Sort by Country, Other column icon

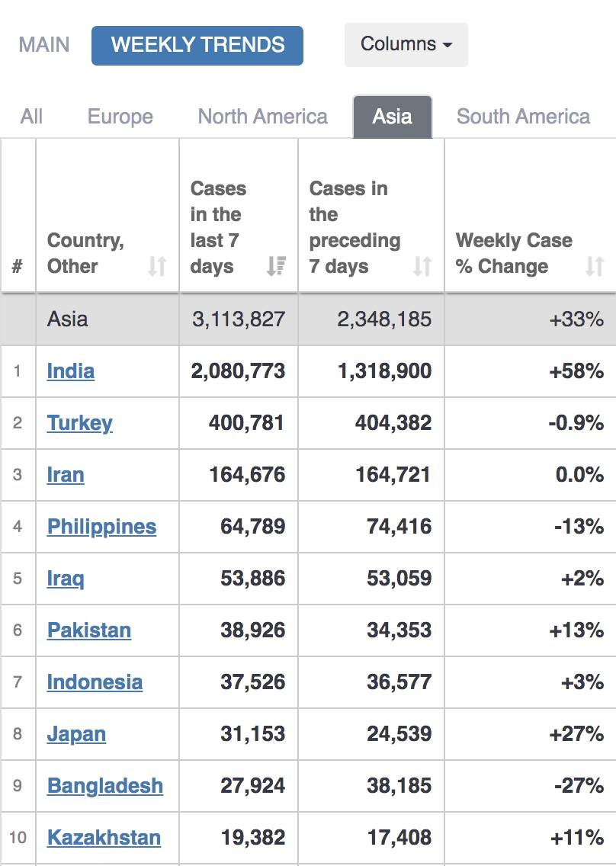(x=157, y=266)
